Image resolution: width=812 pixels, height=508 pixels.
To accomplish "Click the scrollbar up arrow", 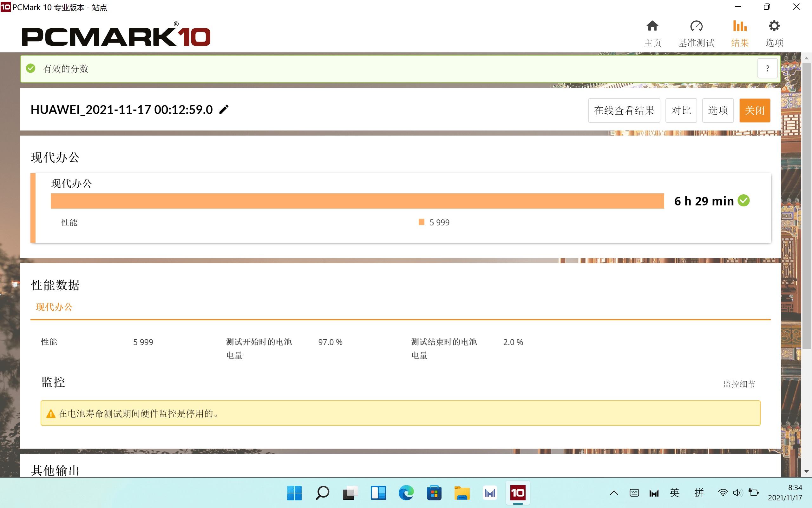I will [806, 58].
